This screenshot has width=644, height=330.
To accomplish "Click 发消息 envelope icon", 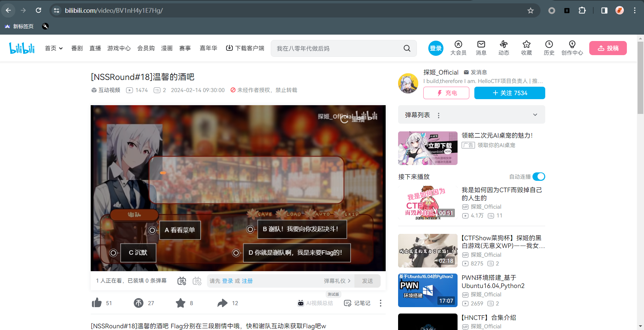I will click(466, 72).
